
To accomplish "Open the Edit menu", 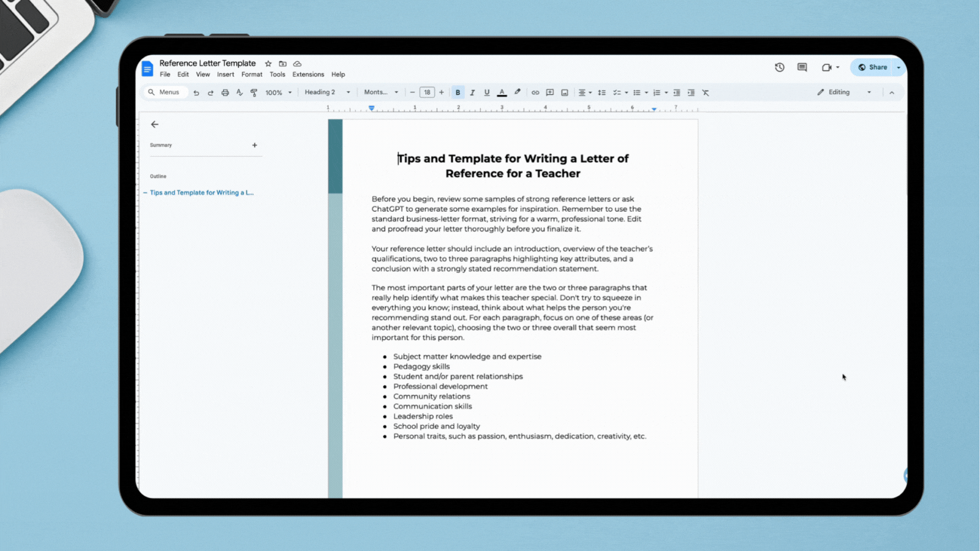I will pyautogui.click(x=183, y=75).
